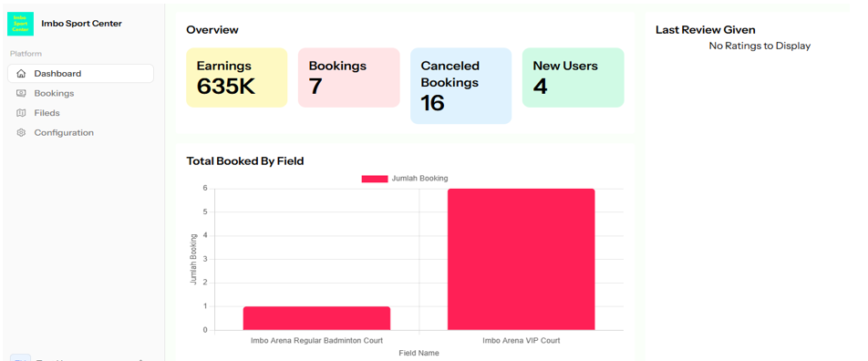Toggle the Jumlah Booking legend item
Image resolution: width=868 pixels, height=361 pixels.
tap(405, 179)
